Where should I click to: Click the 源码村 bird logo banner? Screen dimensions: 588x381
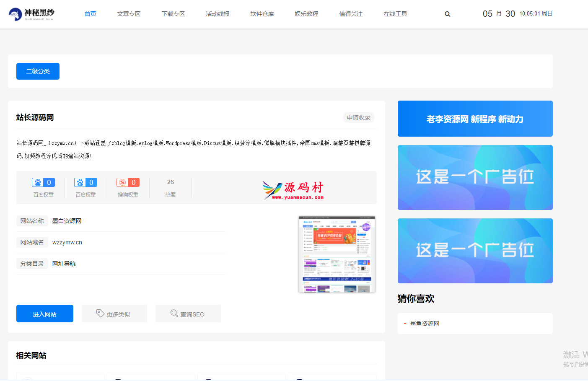click(x=293, y=190)
